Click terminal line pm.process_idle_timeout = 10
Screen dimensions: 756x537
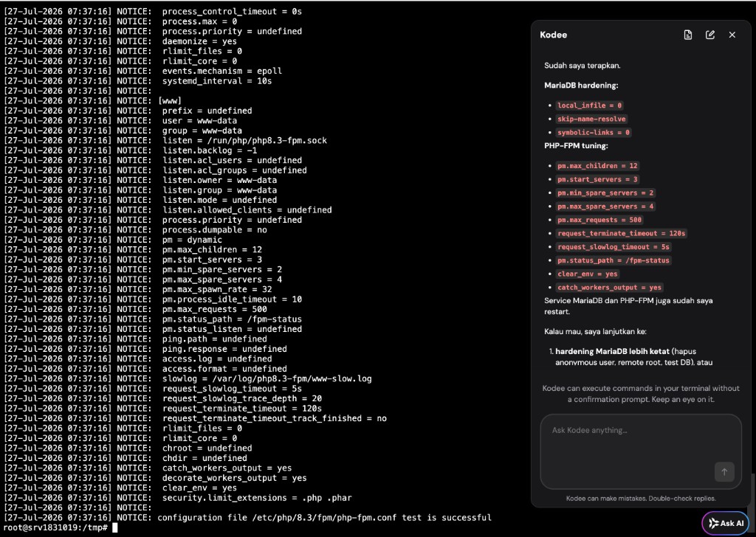pos(153,299)
